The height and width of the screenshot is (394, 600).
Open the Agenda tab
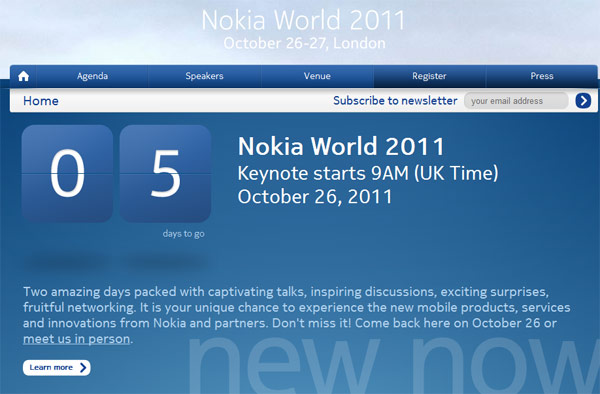tap(92, 76)
